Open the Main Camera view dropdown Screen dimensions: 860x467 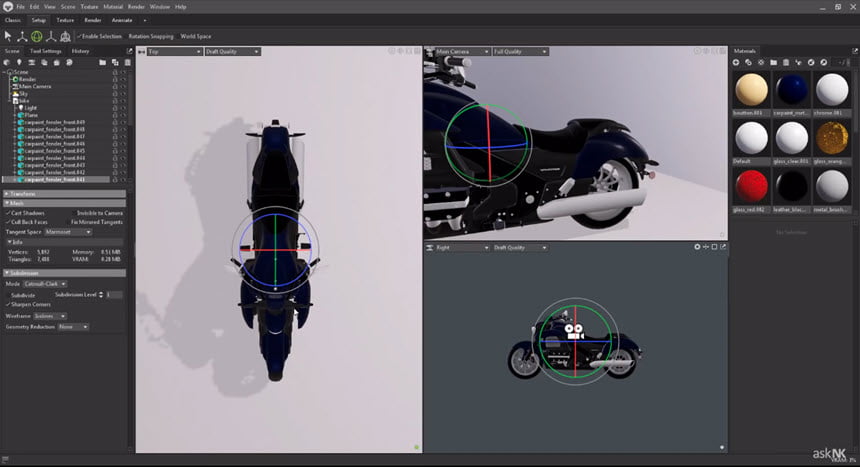point(462,52)
